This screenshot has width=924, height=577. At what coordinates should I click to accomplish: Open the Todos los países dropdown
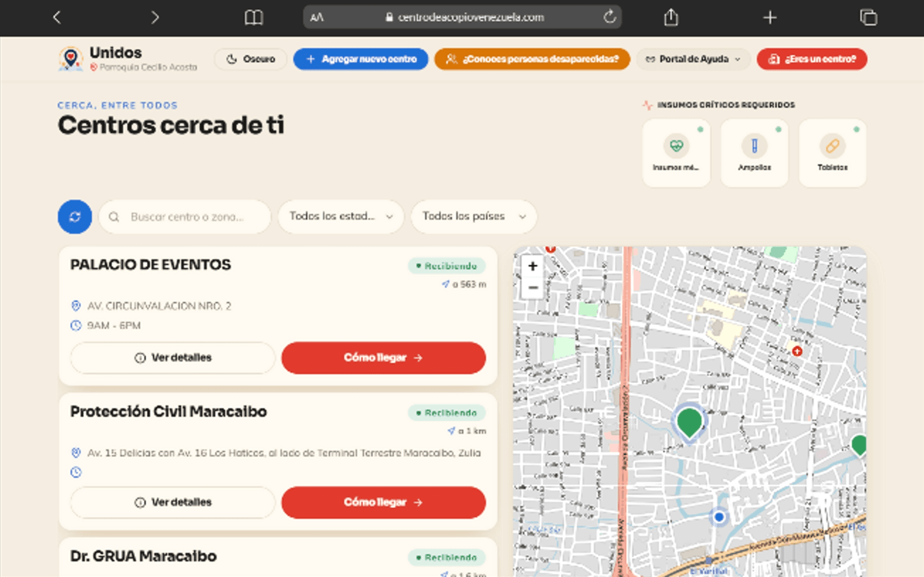(474, 216)
